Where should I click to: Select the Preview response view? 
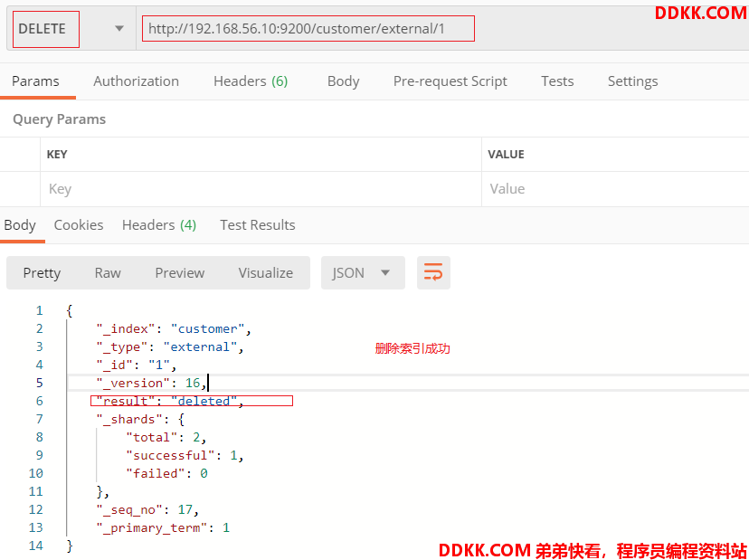[x=180, y=273]
